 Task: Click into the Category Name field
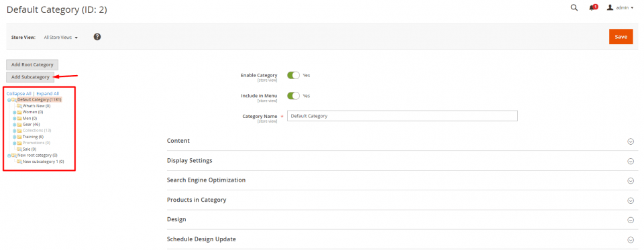(402, 116)
